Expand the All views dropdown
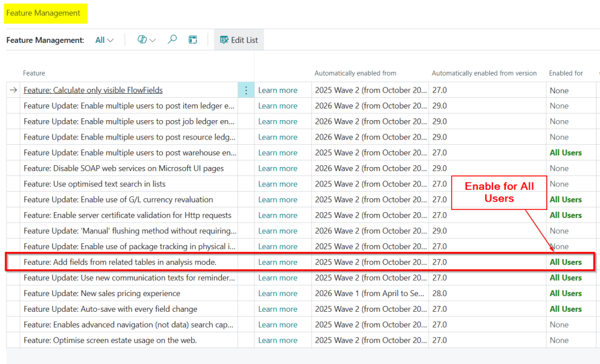Image resolution: width=600 pixels, height=364 pixels. (104, 40)
